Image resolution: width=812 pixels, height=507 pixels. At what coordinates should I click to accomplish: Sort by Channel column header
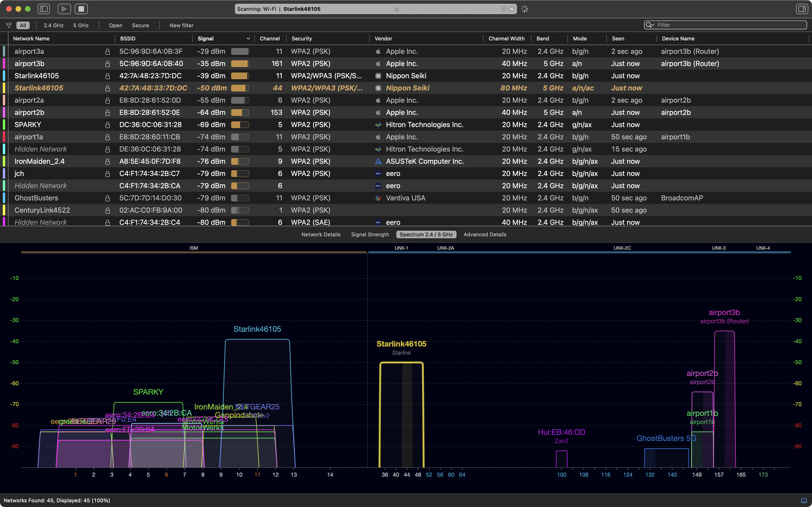(x=269, y=39)
